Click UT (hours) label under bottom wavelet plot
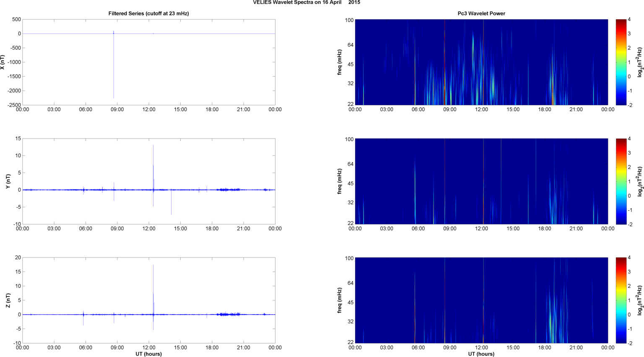Screen dimensions: 644x357 [481, 354]
